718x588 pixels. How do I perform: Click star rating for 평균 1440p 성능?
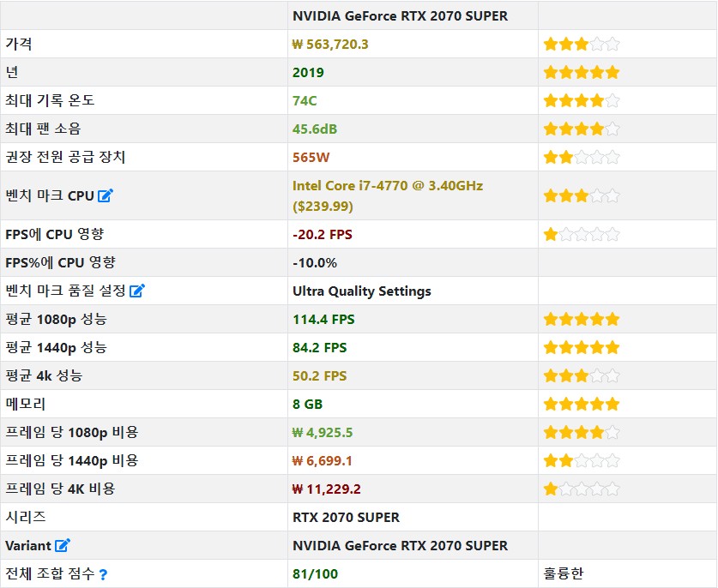tap(582, 347)
